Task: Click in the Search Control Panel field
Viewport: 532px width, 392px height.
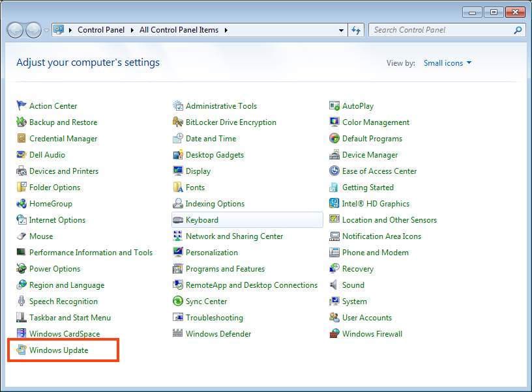Action: point(440,30)
